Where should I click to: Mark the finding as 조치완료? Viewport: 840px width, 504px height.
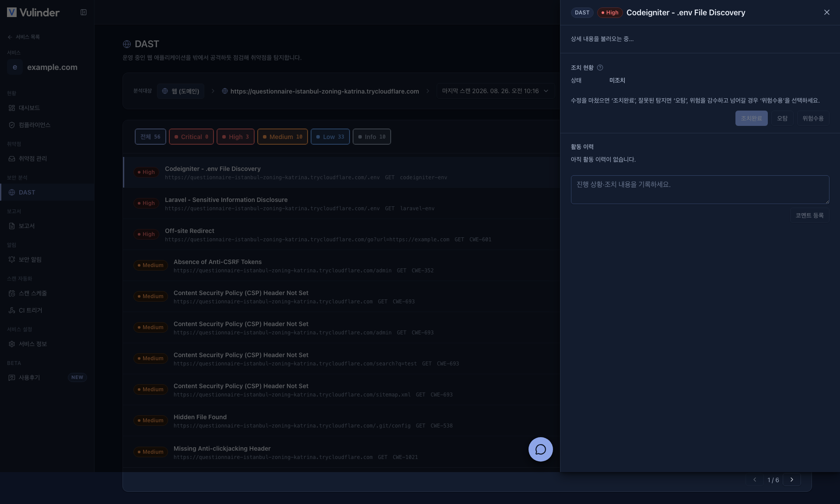[752, 118]
